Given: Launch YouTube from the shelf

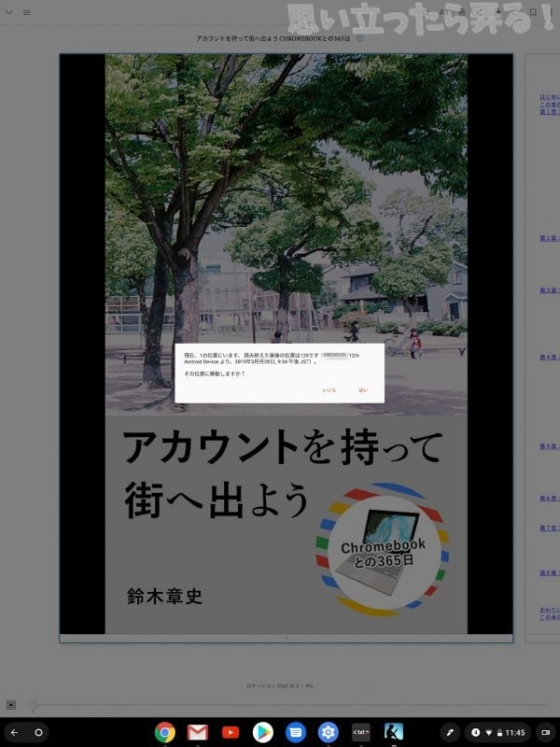Looking at the screenshot, I should click(230, 733).
